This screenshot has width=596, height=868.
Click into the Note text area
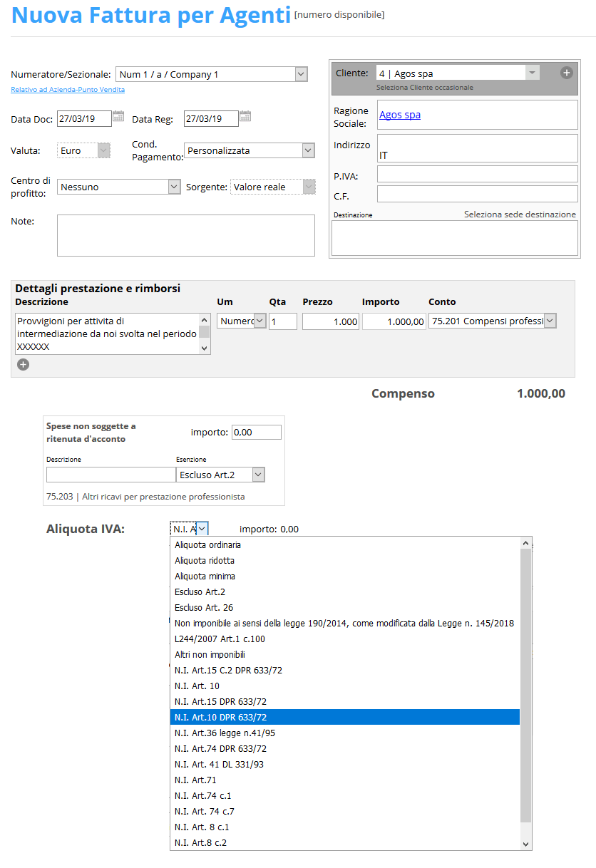pyautogui.click(x=186, y=235)
